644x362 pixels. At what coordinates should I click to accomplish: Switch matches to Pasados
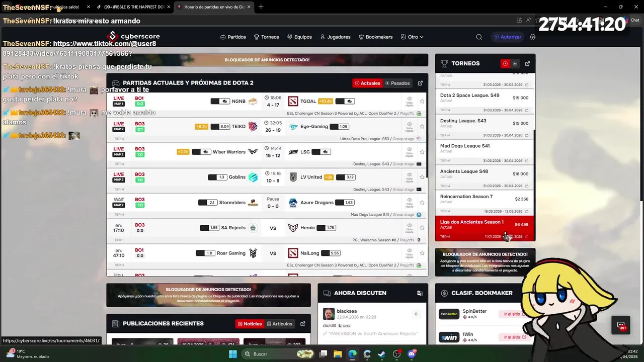point(397,83)
